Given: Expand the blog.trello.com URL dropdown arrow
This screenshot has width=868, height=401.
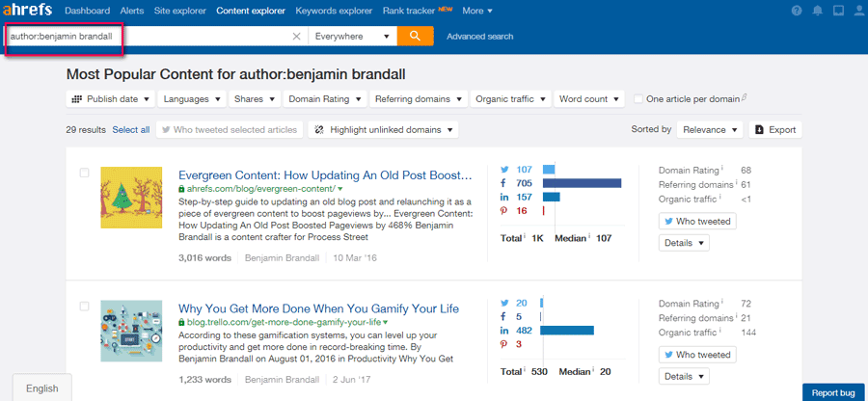Looking at the screenshot, I should tap(385, 323).
